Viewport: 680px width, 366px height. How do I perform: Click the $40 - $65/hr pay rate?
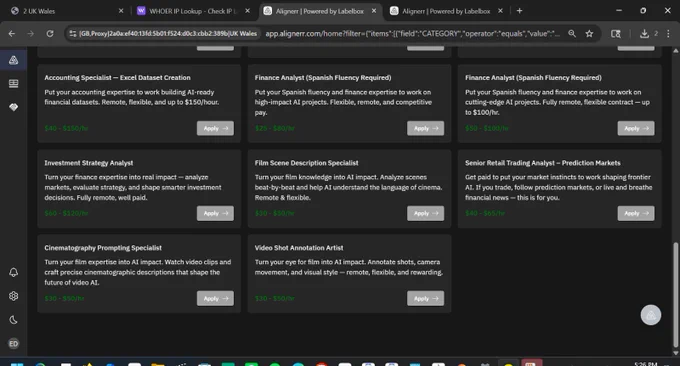485,213
